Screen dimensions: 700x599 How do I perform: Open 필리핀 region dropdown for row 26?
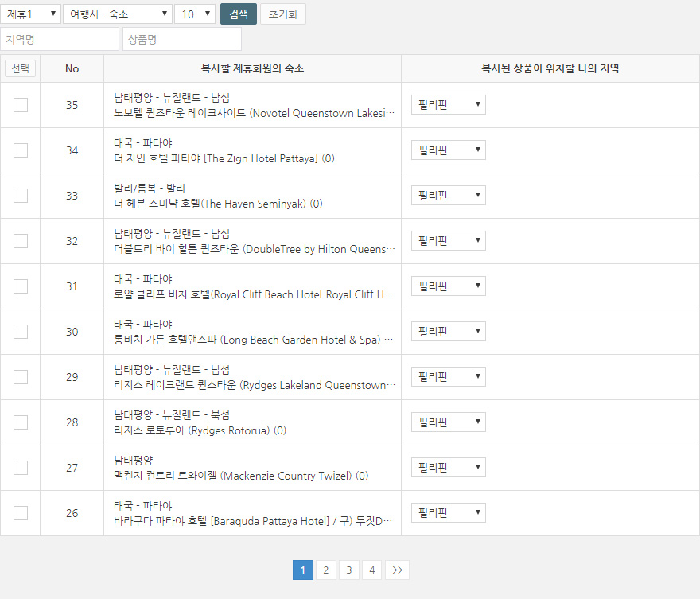448,512
